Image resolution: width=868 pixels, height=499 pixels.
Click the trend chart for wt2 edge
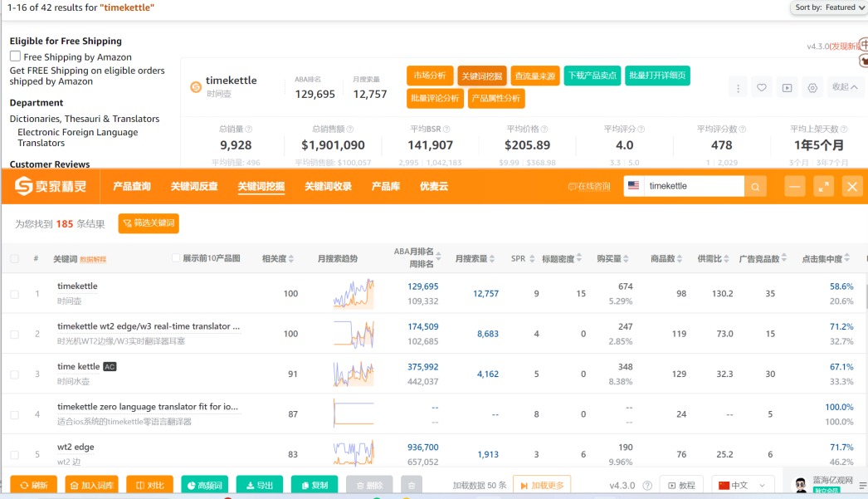tap(354, 453)
